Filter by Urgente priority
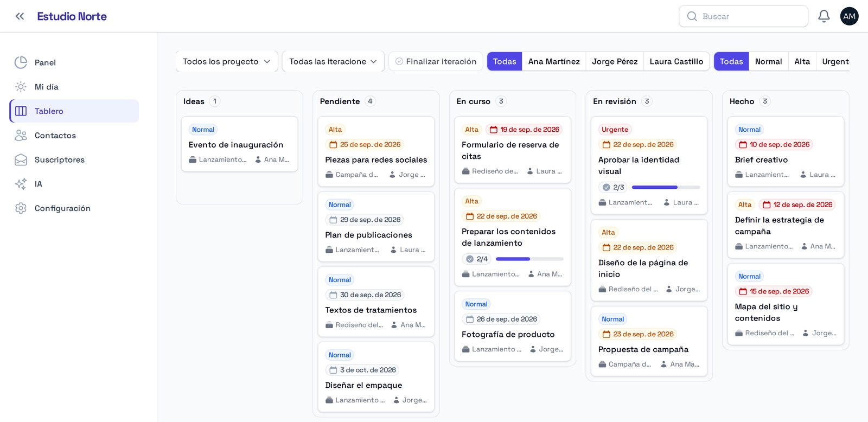 834,61
